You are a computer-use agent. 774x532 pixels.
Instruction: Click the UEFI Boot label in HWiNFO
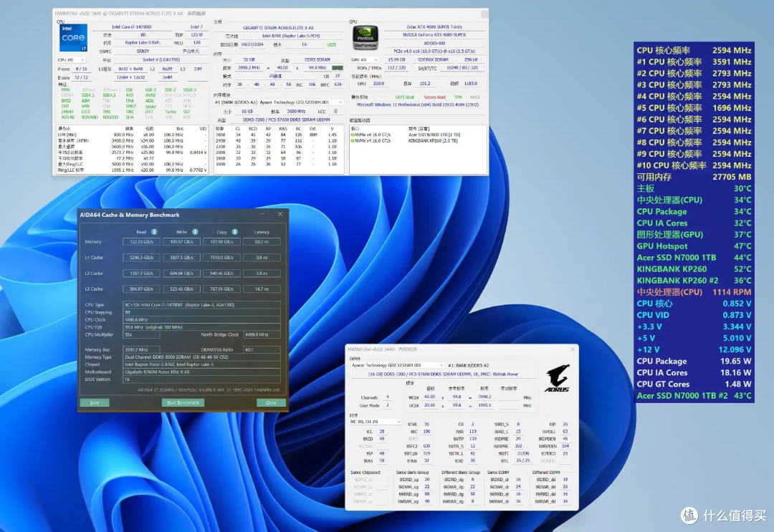click(x=405, y=97)
